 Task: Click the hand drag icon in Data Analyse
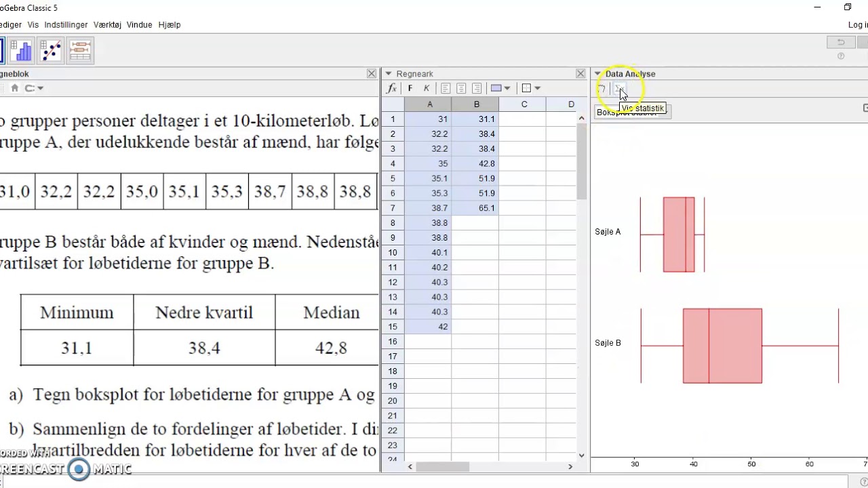(601, 89)
